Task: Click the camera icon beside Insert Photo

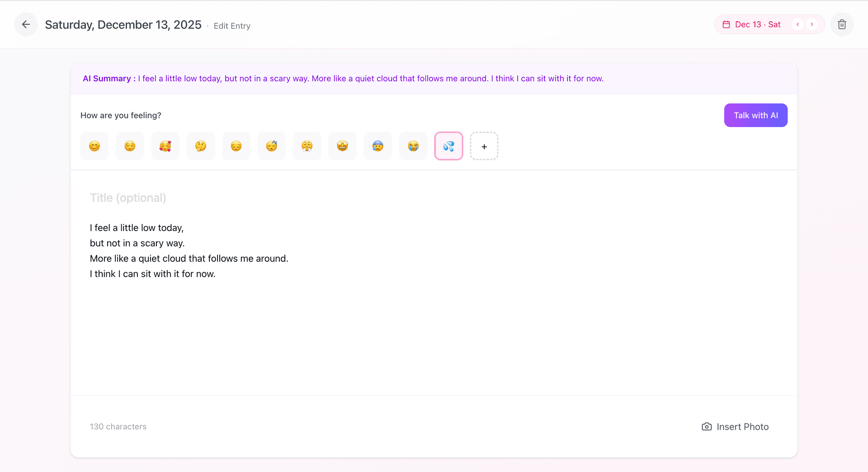Action: 706,427
